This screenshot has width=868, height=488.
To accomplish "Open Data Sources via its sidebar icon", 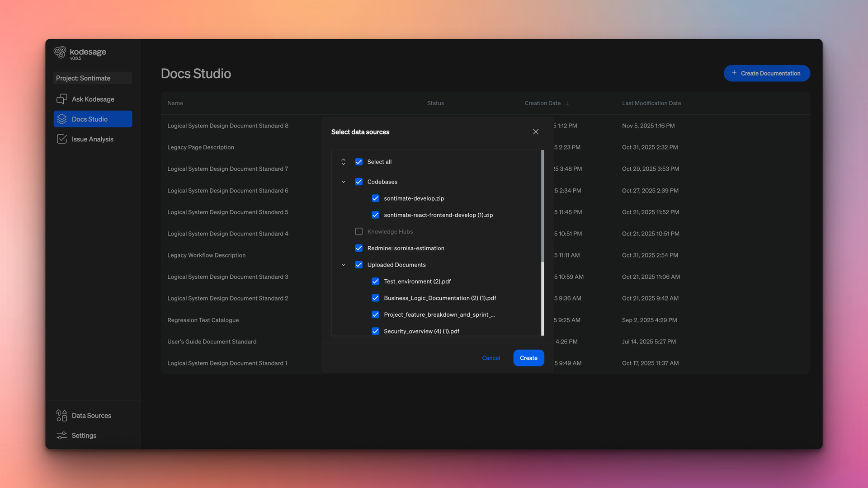I will click(61, 415).
